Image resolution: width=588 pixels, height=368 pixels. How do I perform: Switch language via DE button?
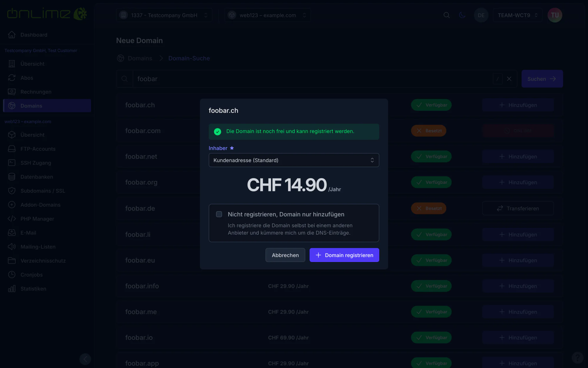pyautogui.click(x=481, y=15)
